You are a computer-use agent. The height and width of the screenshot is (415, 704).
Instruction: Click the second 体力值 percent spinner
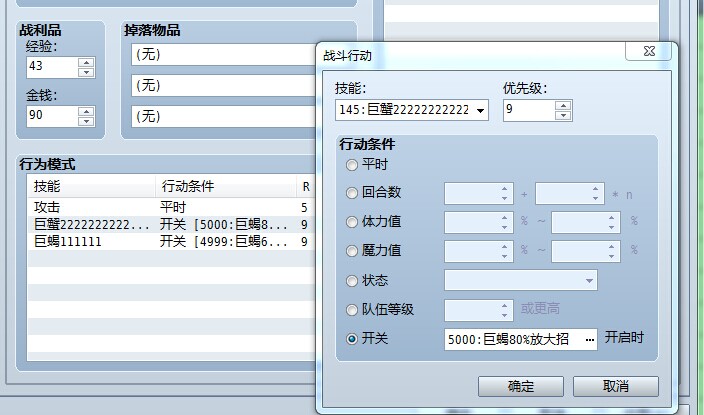[x=586, y=222]
